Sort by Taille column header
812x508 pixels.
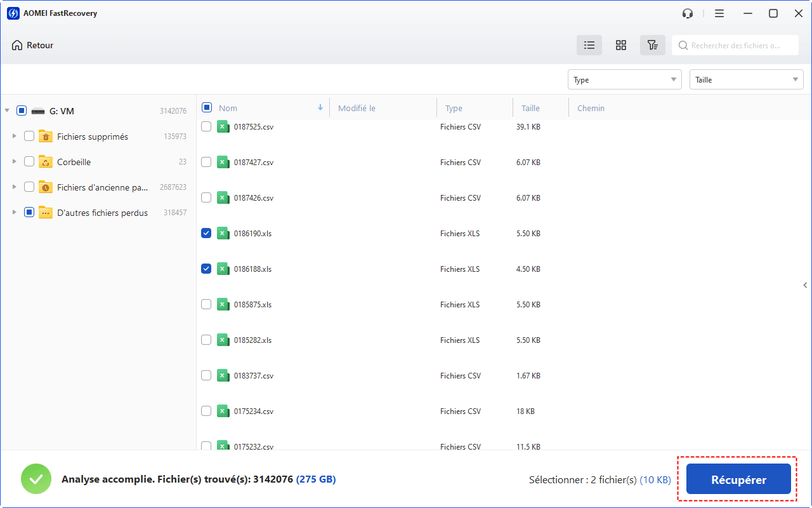[530, 108]
